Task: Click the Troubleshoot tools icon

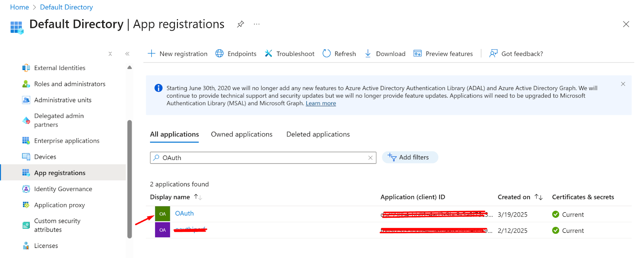Action: pyautogui.click(x=268, y=53)
